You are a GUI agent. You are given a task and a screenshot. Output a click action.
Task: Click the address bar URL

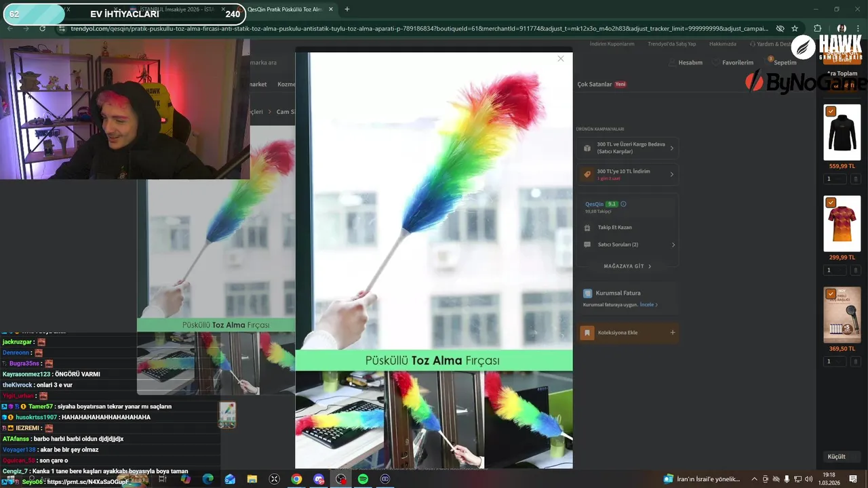point(418,28)
